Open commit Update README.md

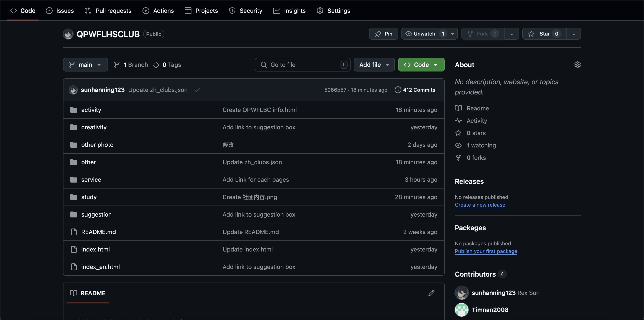tap(250, 232)
